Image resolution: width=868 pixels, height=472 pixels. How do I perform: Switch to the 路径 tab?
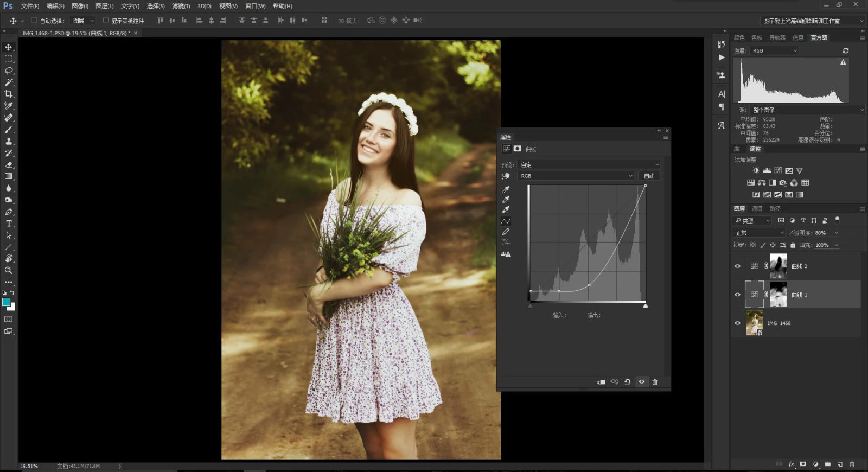pos(775,208)
